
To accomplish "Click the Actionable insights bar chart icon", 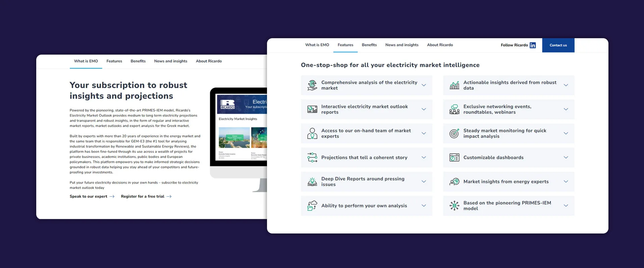I will point(454,85).
